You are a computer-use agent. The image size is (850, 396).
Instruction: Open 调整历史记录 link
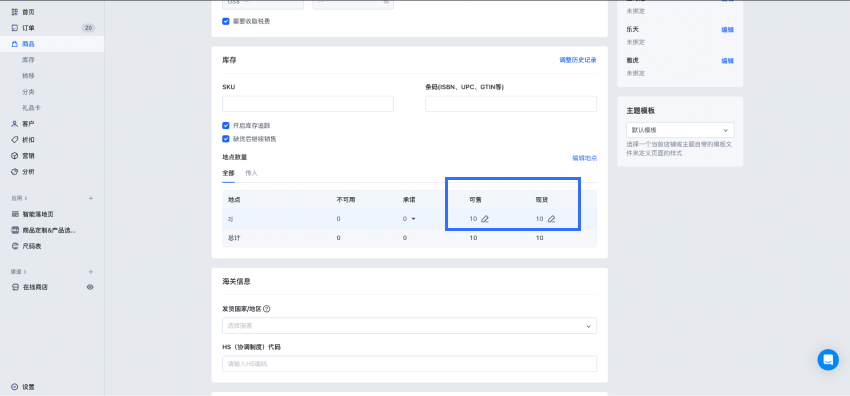(x=578, y=60)
